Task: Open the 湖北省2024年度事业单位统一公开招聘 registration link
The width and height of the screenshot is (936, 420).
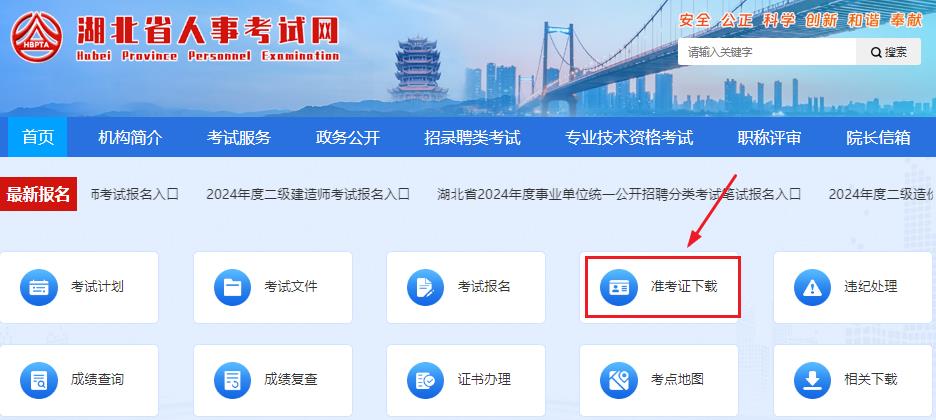Action: pos(618,194)
